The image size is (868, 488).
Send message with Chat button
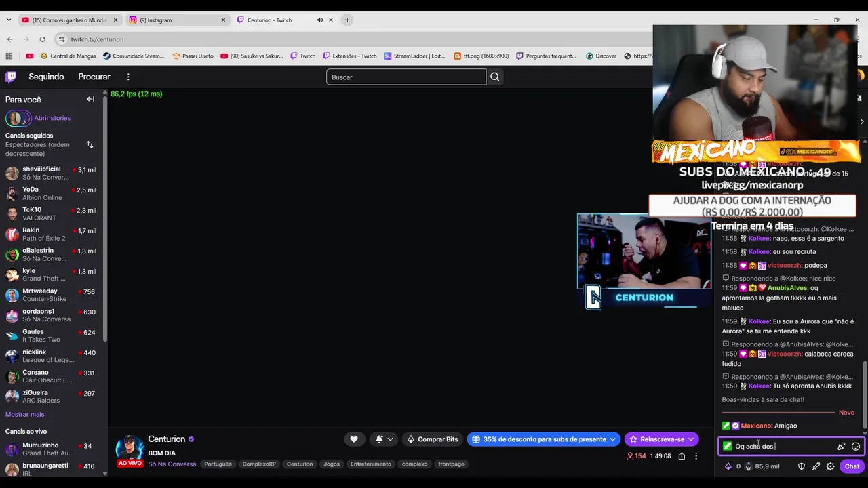point(852,466)
